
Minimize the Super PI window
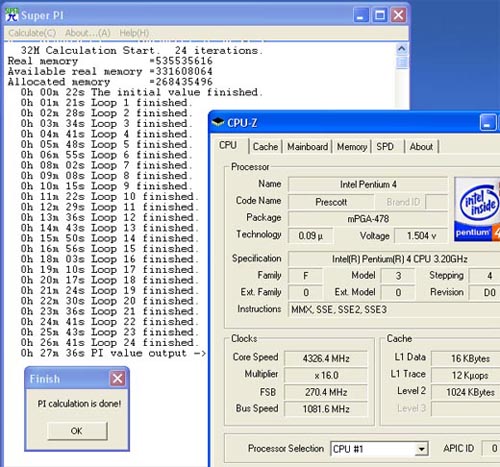[x=361, y=15]
